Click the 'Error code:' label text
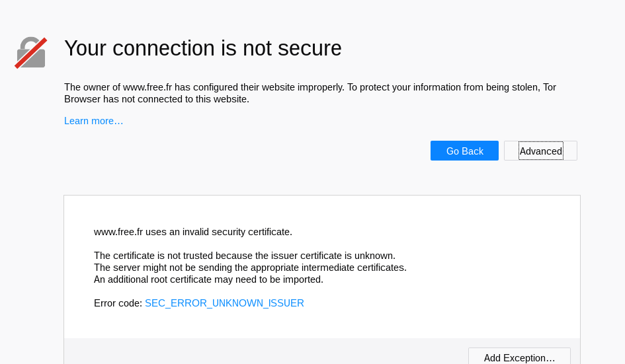Screen dimensions: 625x364 [x=118, y=303]
